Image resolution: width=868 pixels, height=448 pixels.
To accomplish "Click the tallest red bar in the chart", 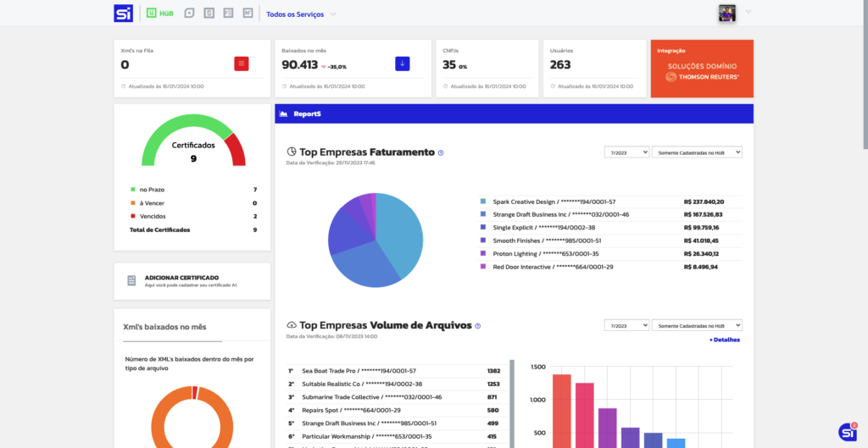I will (x=561, y=411).
